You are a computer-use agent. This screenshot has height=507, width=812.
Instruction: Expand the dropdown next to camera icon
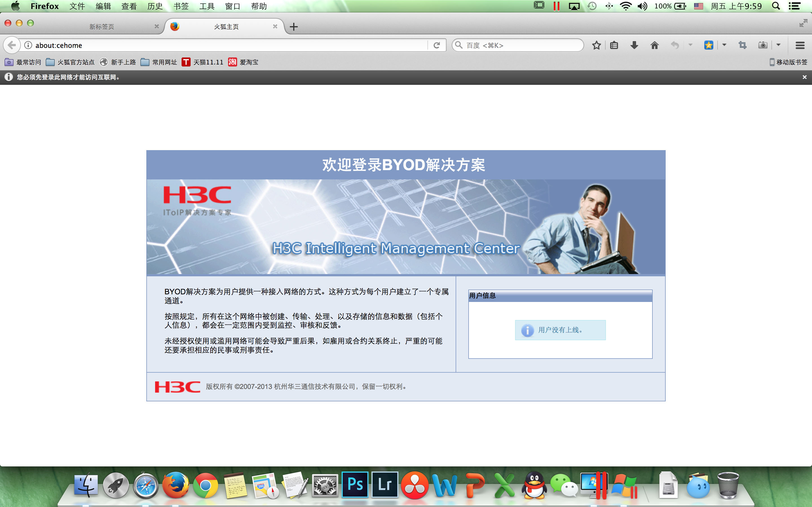click(x=778, y=45)
